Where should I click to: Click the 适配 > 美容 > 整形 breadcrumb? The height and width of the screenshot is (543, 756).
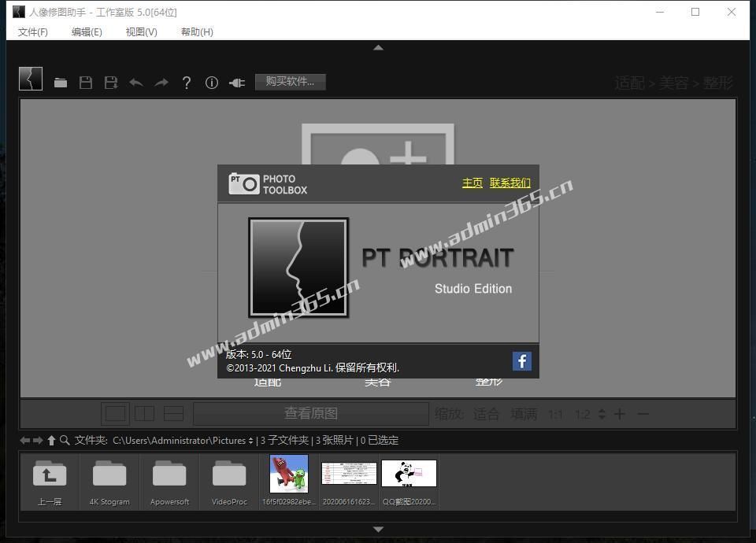pos(673,83)
